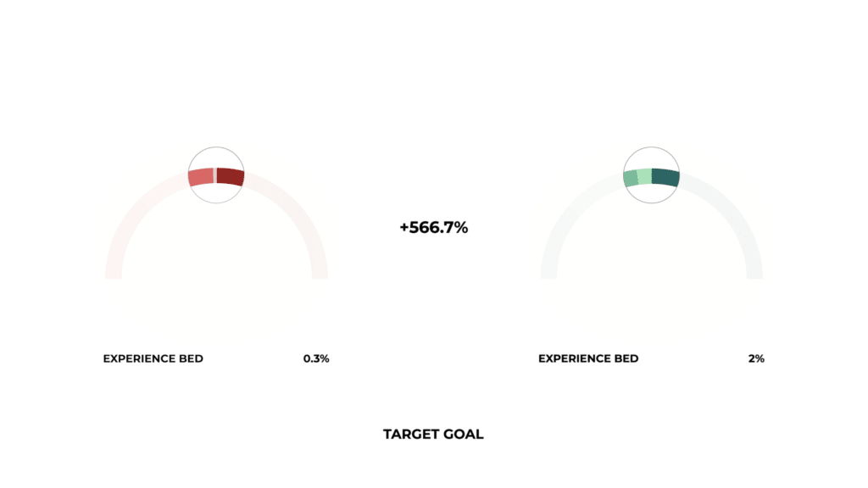
Task: Select the pale mint middle gauge segment
Action: tap(644, 176)
